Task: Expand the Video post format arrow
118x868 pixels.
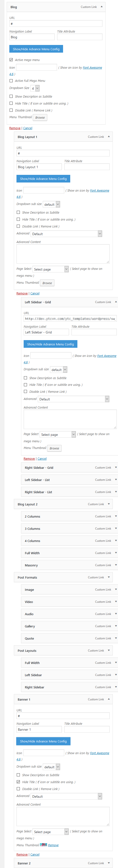Action: tap(116, 602)
